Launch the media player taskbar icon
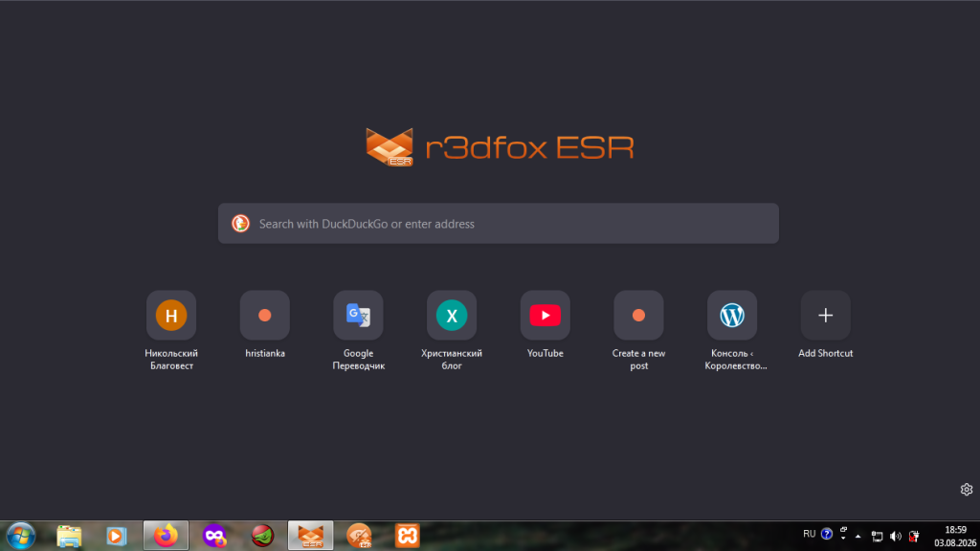The image size is (980, 551). [116, 536]
